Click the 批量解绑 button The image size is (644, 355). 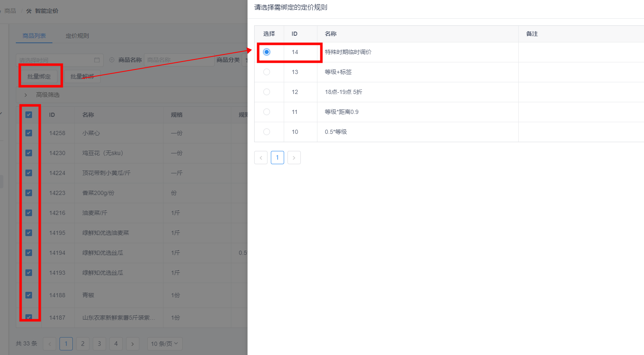[82, 76]
